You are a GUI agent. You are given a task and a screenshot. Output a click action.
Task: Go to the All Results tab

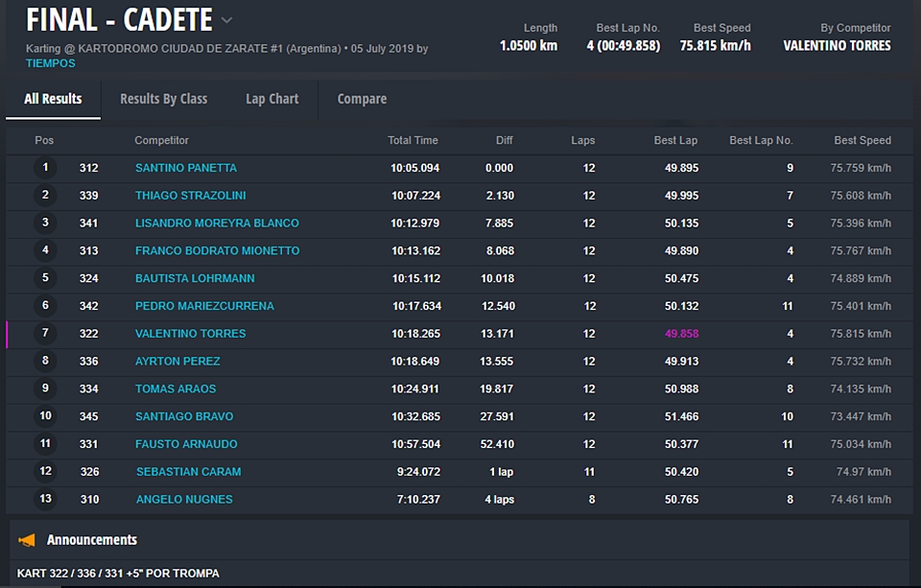53,99
